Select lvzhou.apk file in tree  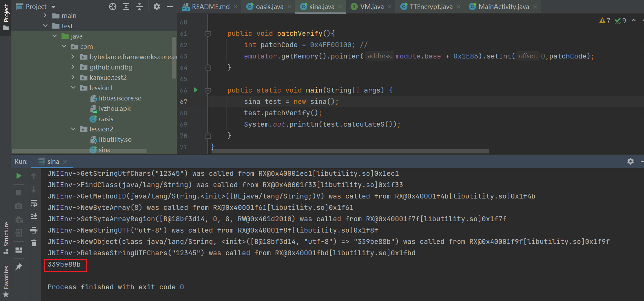coord(114,108)
